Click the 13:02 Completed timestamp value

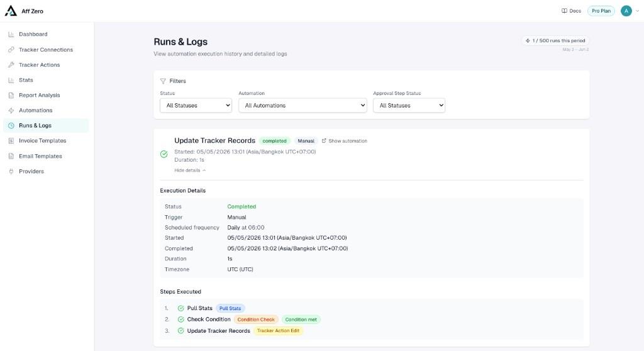287,248
